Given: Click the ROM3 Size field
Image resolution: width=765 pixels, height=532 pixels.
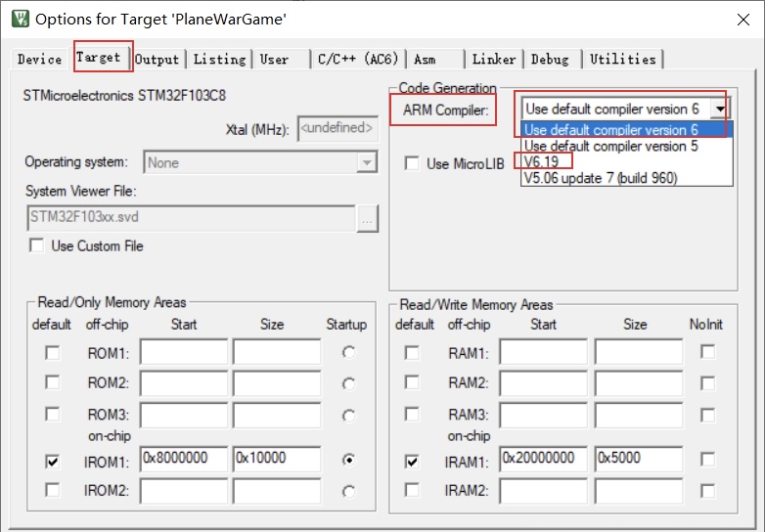Looking at the screenshot, I should tap(277, 415).
